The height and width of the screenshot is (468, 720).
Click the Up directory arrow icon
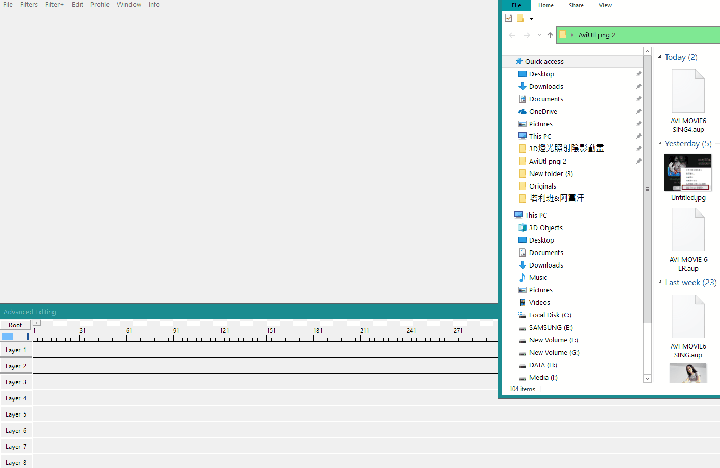point(550,35)
